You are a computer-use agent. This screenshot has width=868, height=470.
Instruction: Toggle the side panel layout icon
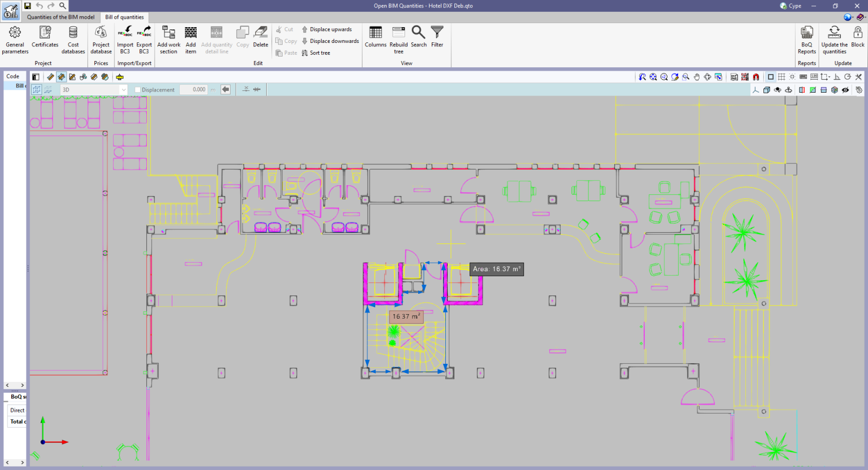click(x=36, y=77)
